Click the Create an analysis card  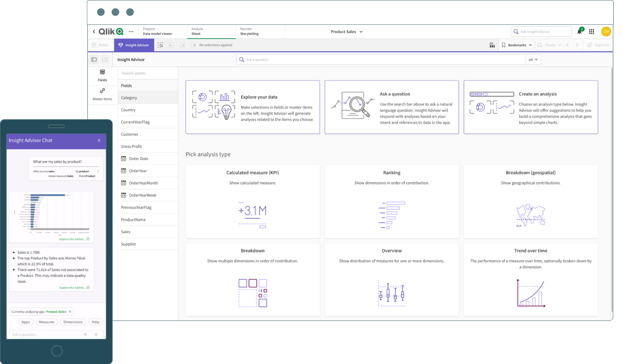tap(530, 107)
